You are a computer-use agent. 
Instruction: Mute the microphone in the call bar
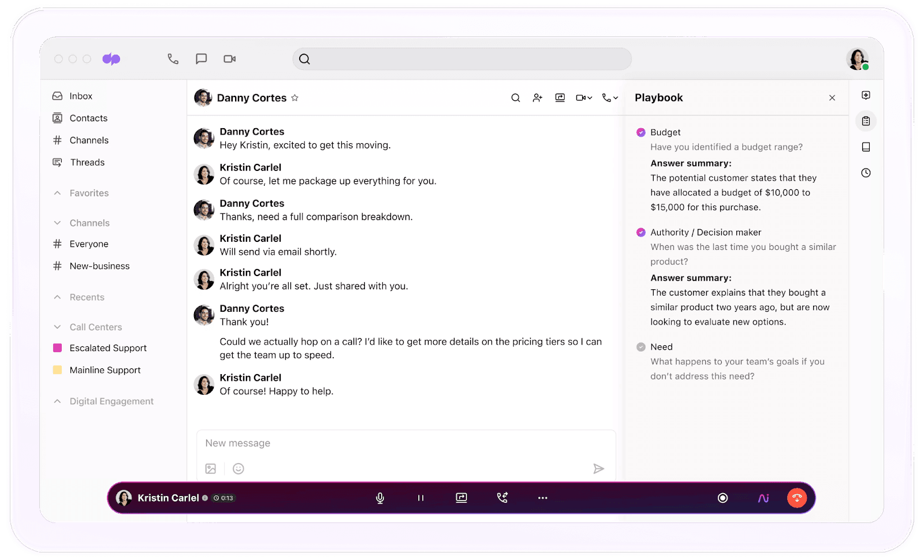coord(379,497)
